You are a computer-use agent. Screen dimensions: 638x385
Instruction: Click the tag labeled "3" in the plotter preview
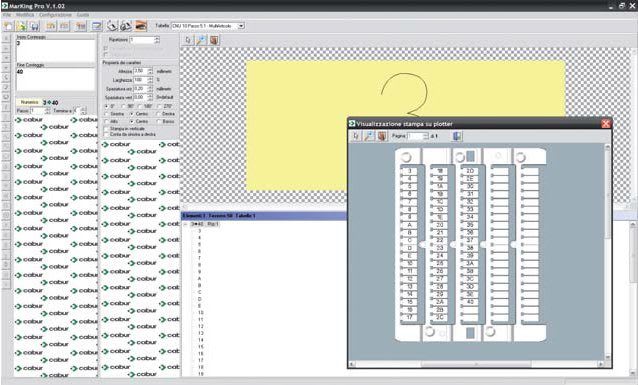(409, 171)
